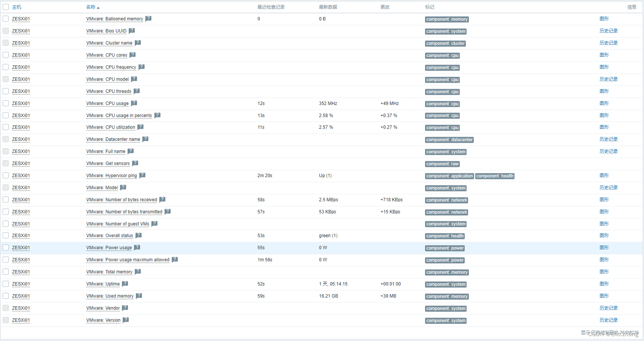The image size is (644, 341).
Task: Click component: power tag on the 'VMware: Power usage' (55s) row
Action: click(445, 248)
